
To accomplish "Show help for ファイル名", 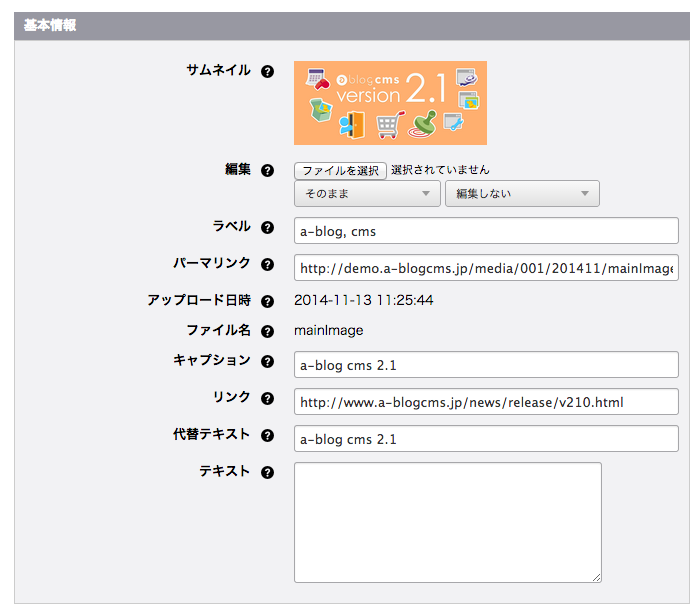I will tap(267, 332).
